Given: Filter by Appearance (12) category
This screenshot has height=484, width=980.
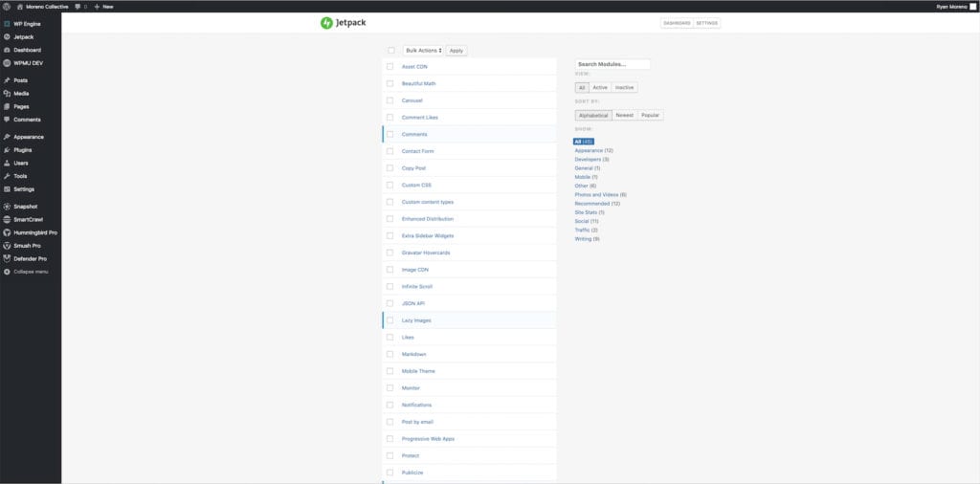Looking at the screenshot, I should (593, 150).
